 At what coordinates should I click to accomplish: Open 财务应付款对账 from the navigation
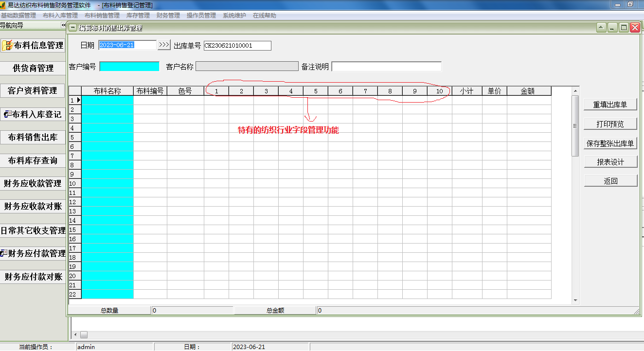coord(33,276)
